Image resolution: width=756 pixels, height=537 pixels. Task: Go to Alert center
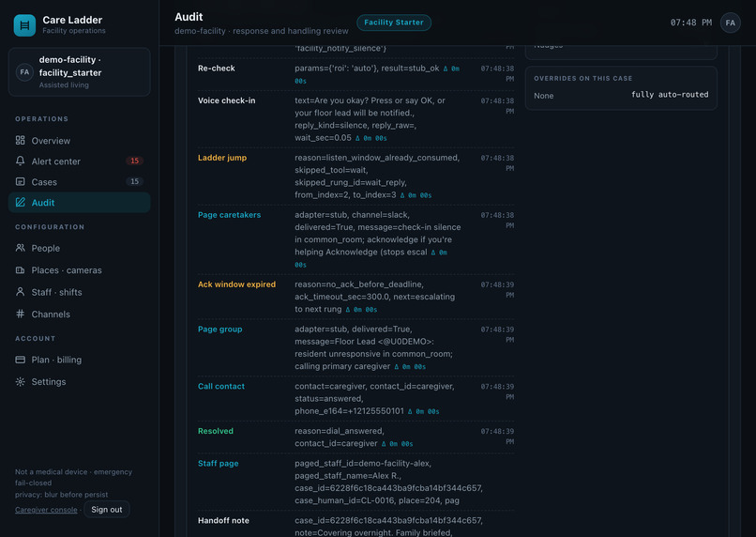tap(80, 161)
